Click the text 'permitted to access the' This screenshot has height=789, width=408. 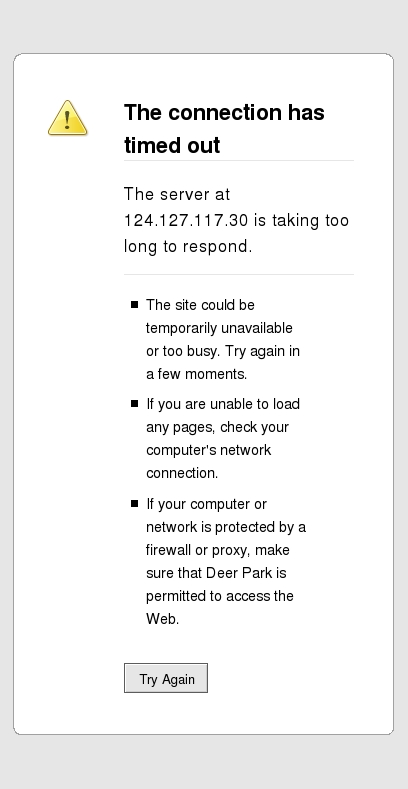220,596
